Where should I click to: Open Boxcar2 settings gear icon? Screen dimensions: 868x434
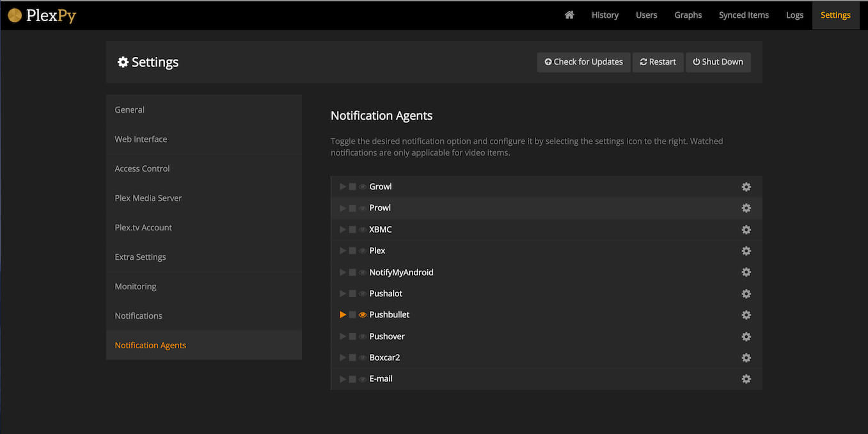[x=746, y=358]
